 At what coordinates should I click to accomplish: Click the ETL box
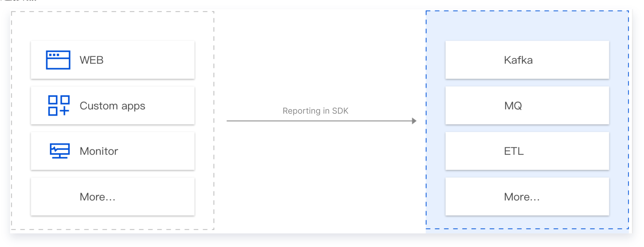527,151
